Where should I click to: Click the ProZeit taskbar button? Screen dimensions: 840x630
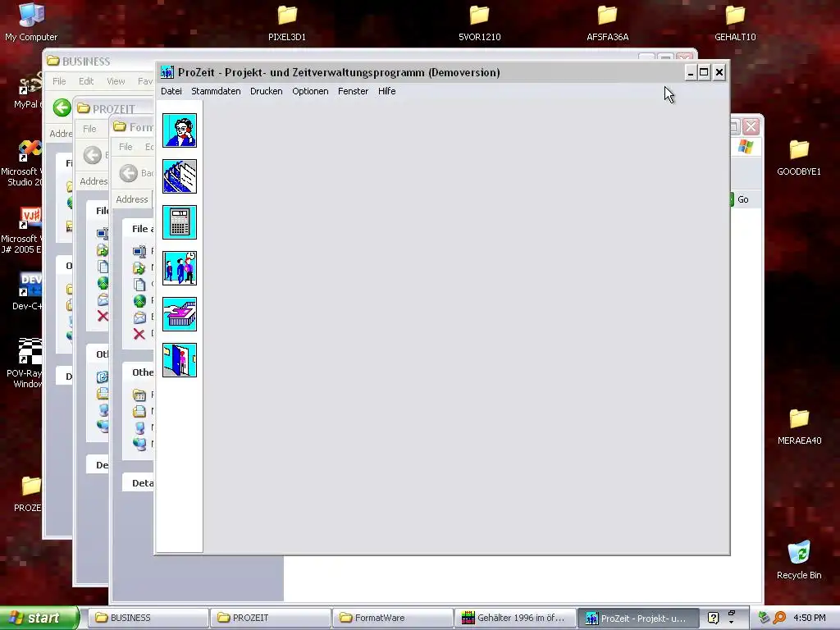(x=637, y=618)
